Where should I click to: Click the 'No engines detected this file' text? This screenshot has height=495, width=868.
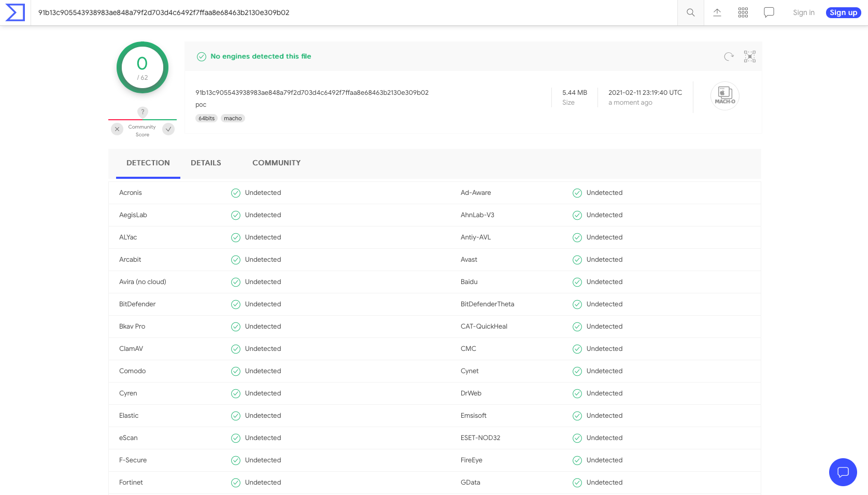pos(261,56)
